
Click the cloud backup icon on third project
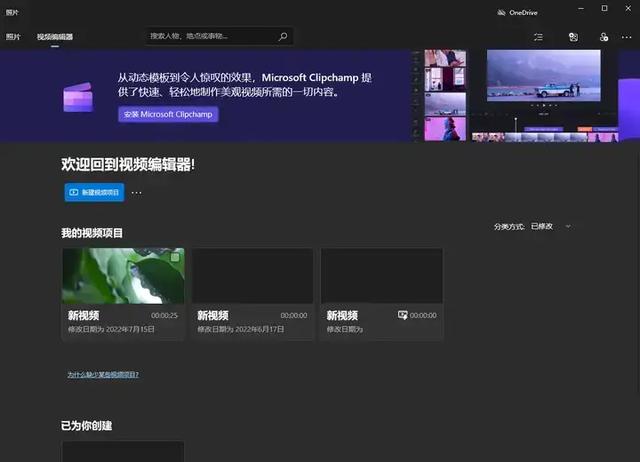point(402,315)
